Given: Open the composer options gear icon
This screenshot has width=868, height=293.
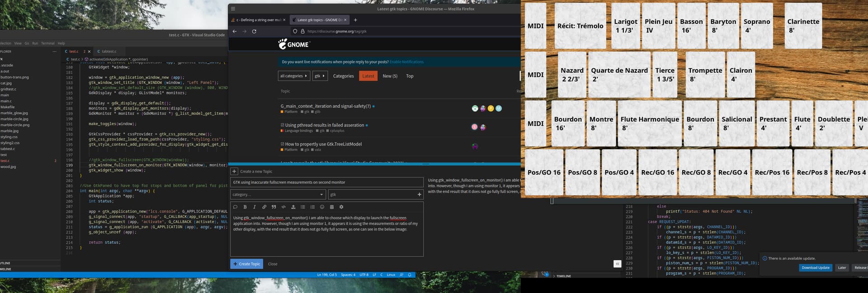Looking at the screenshot, I should 341,207.
